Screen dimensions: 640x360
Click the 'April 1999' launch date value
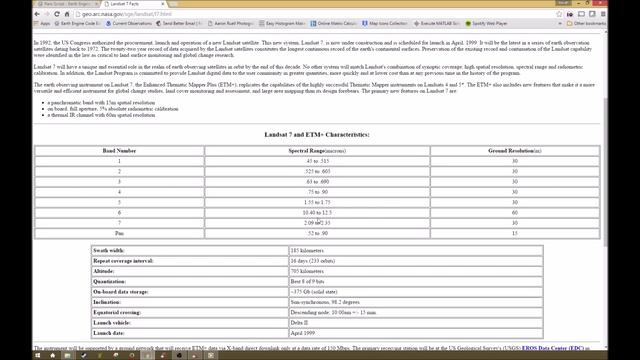click(x=302, y=333)
